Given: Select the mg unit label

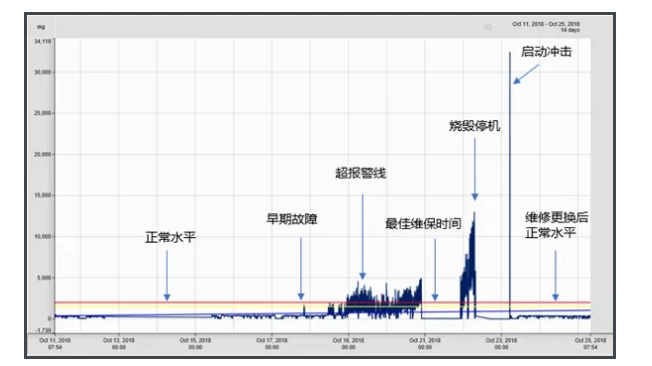Looking at the screenshot, I should 41,27.
